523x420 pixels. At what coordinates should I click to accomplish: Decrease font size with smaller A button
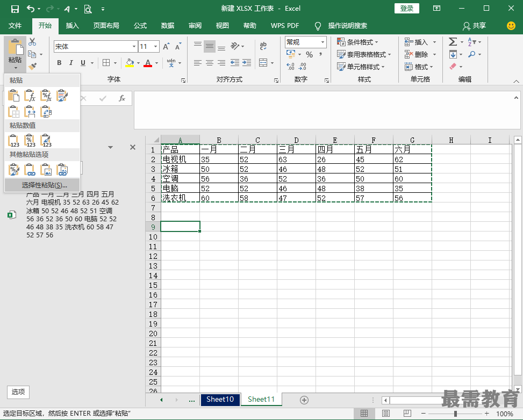coord(178,47)
